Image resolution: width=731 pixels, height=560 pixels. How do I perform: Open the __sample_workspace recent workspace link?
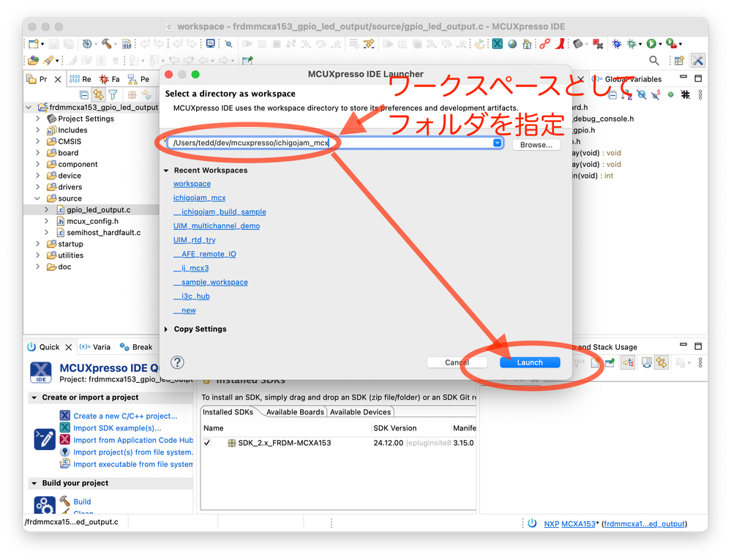coord(210,283)
